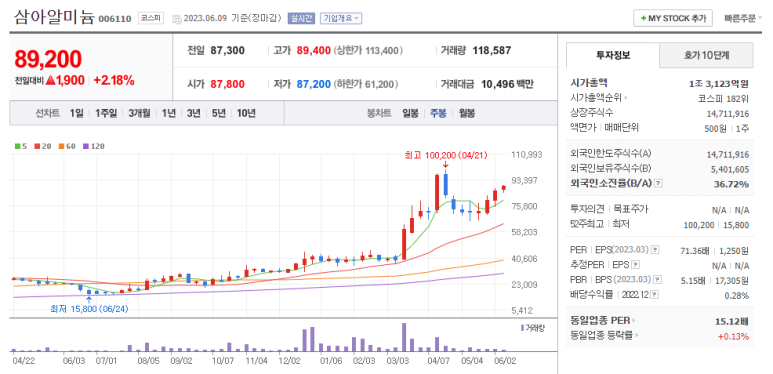Switch to the 투자정보 tab

pyautogui.click(x=613, y=55)
